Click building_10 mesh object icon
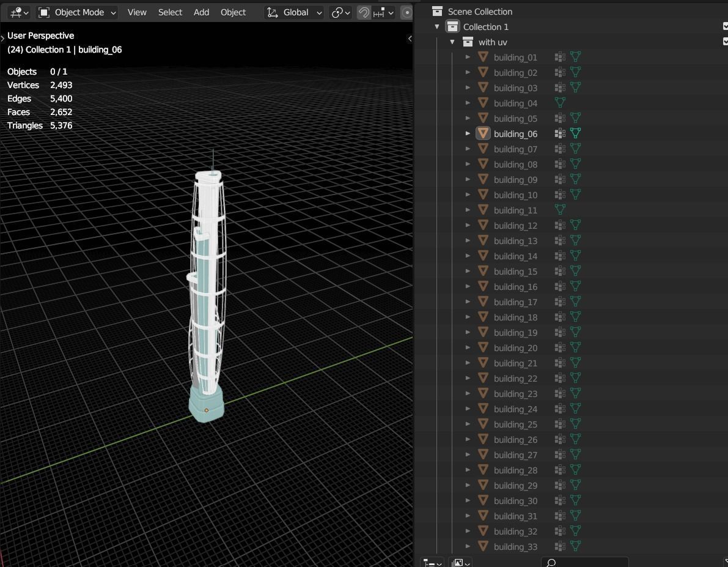 pyautogui.click(x=483, y=195)
